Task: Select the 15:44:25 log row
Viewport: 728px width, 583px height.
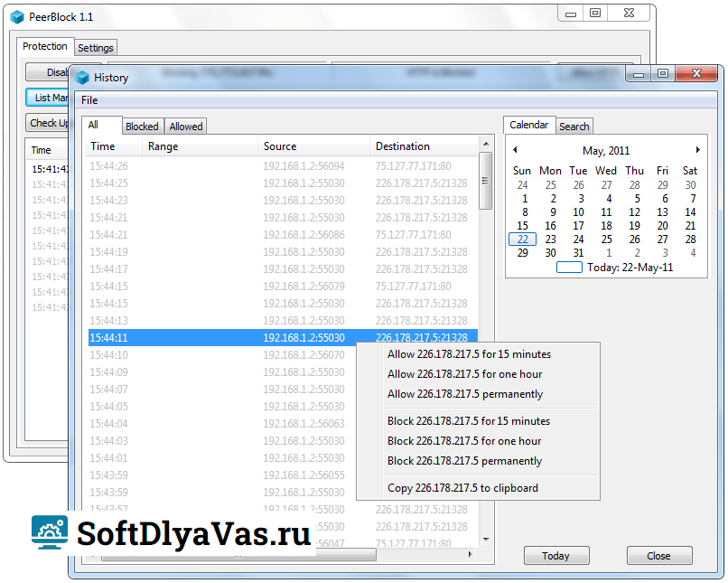Action: pos(283,183)
